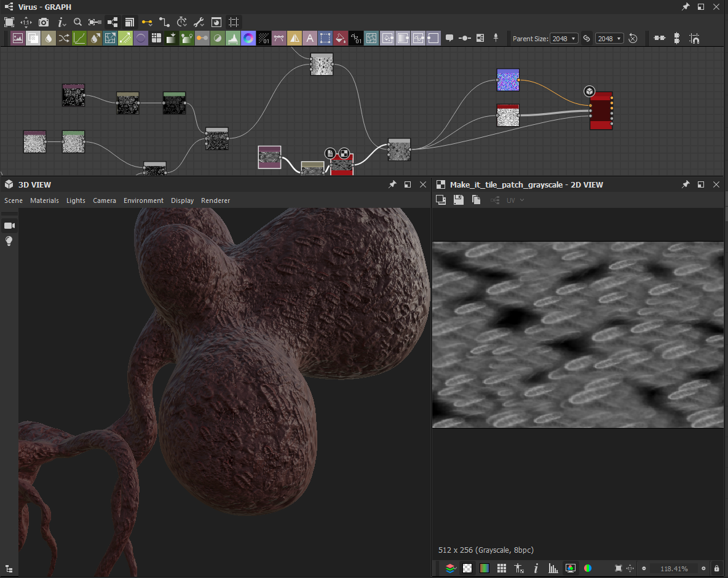
Task: Open the second 2048 size dropdown
Action: click(609, 38)
